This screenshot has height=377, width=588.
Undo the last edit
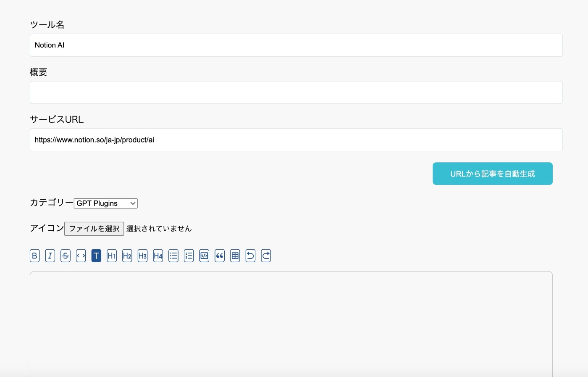(x=250, y=256)
